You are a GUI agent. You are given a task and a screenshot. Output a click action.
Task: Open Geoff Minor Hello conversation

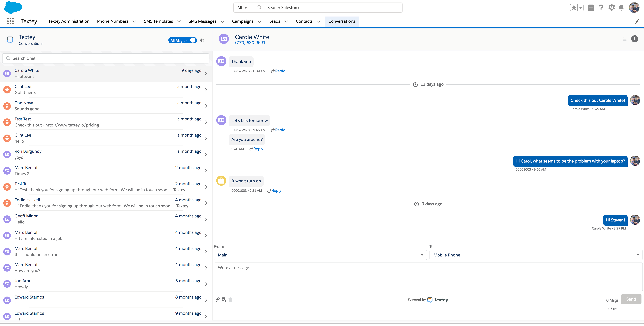pyautogui.click(x=106, y=219)
